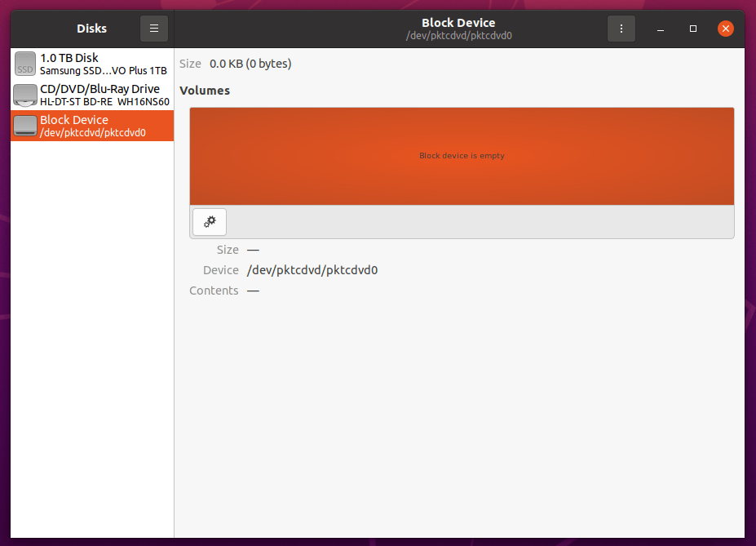This screenshot has height=546, width=756.
Task: Click the Disks title in header
Action: coord(91,29)
